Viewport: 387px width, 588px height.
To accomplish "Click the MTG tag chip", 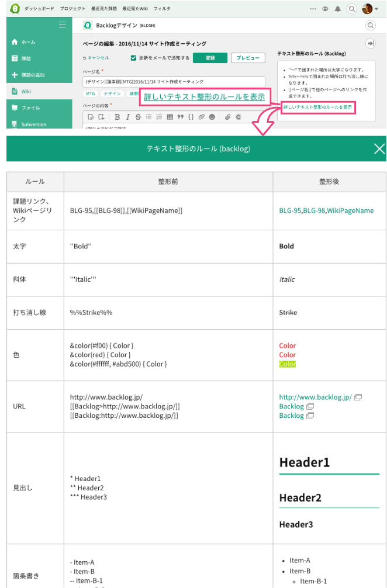I will [91, 94].
